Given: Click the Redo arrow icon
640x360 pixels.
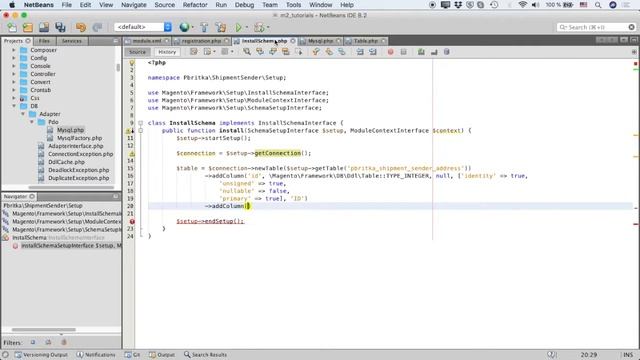Looking at the screenshot, I should [x=97, y=27].
